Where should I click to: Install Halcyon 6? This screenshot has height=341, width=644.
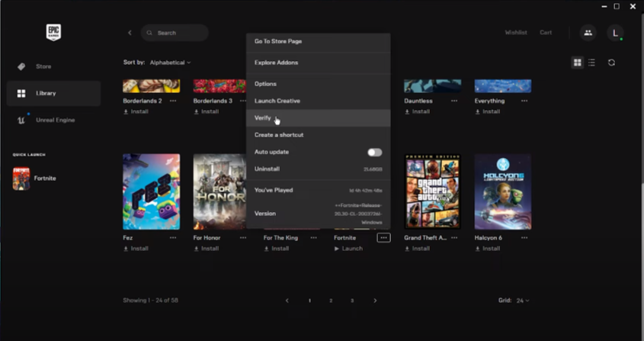coord(488,249)
